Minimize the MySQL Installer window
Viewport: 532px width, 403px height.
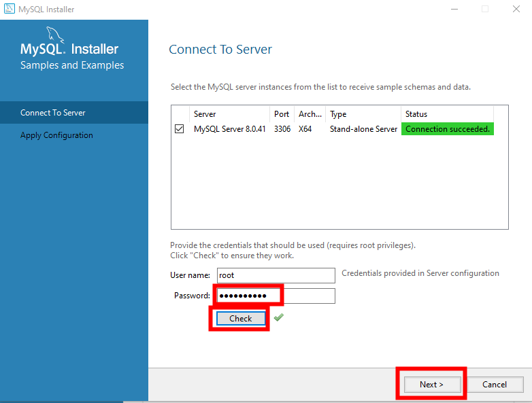click(x=454, y=9)
